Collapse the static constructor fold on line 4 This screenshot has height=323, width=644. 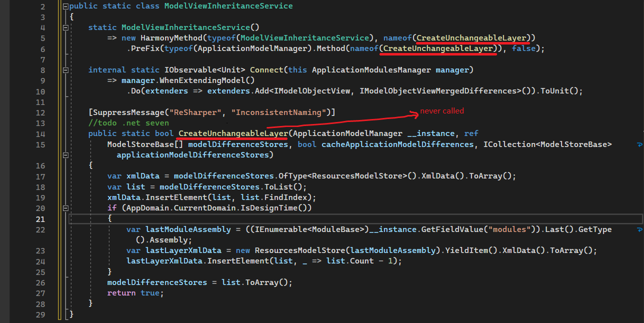pyautogui.click(x=65, y=27)
